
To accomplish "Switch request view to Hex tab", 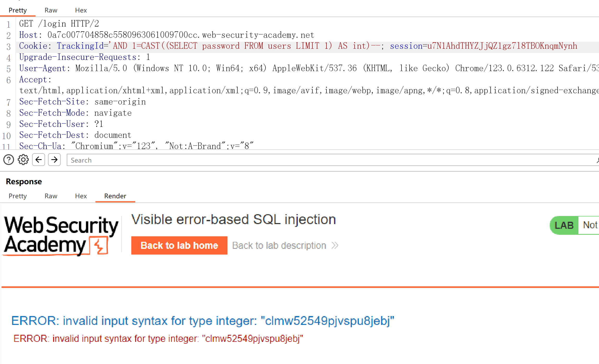I will click(x=81, y=10).
